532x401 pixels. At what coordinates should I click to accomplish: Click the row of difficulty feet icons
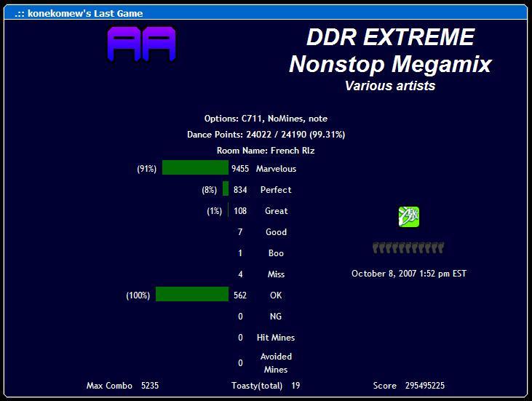(x=408, y=247)
